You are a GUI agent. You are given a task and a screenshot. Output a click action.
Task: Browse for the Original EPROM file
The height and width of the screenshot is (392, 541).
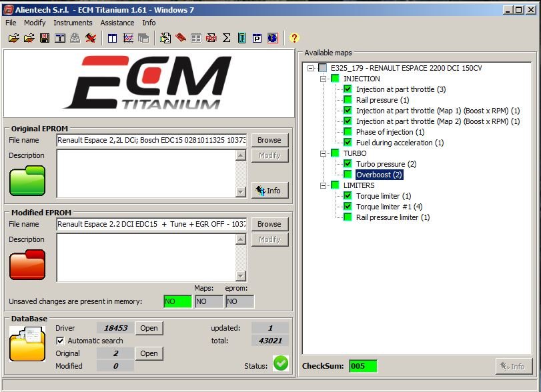[269, 140]
